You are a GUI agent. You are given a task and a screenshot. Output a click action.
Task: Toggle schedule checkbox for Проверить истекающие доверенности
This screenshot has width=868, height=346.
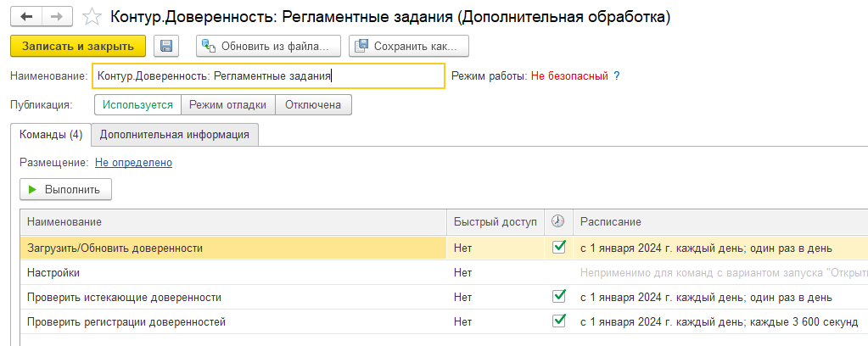click(x=559, y=296)
